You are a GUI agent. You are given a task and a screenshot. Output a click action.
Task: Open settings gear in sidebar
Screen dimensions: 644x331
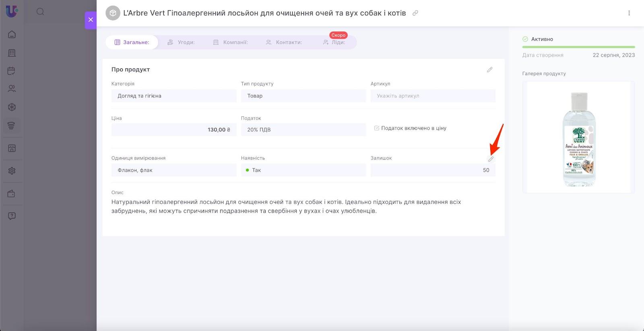click(x=12, y=171)
